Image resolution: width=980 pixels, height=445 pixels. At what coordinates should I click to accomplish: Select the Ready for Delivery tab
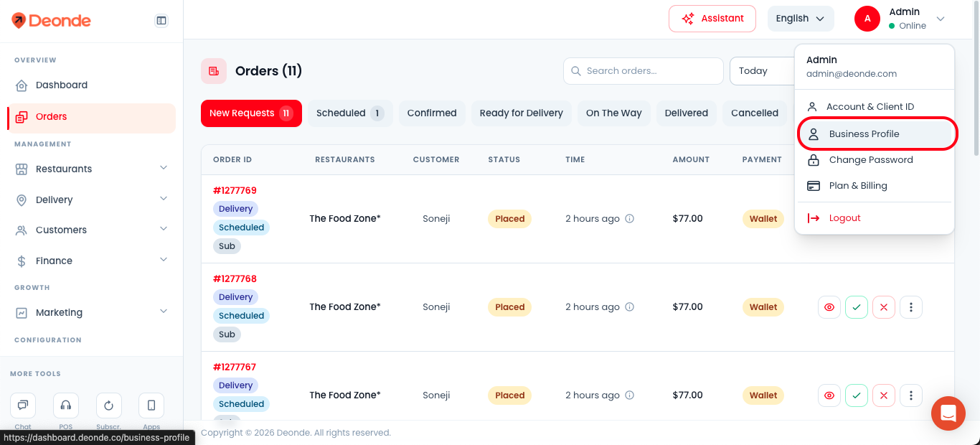click(x=522, y=113)
